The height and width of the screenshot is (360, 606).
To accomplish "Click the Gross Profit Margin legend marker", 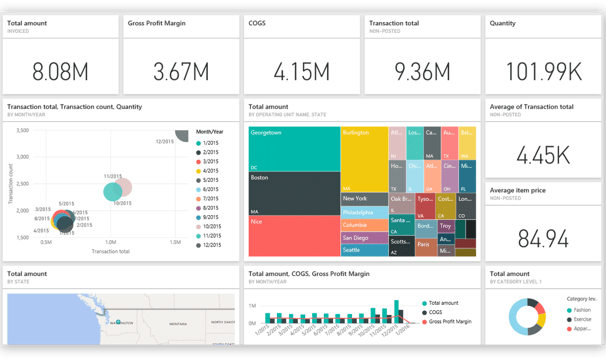I will [x=424, y=322].
